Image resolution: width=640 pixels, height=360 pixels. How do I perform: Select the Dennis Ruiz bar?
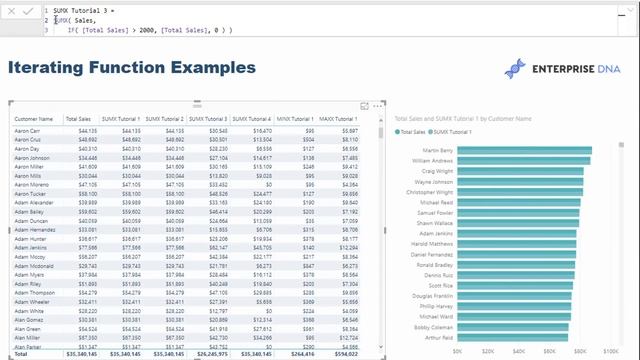516,275
